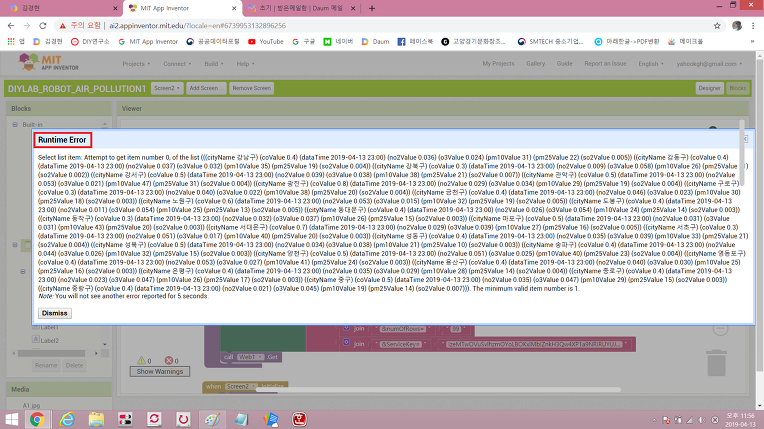Open the Web1 component dropdown in call block

(x=250, y=357)
